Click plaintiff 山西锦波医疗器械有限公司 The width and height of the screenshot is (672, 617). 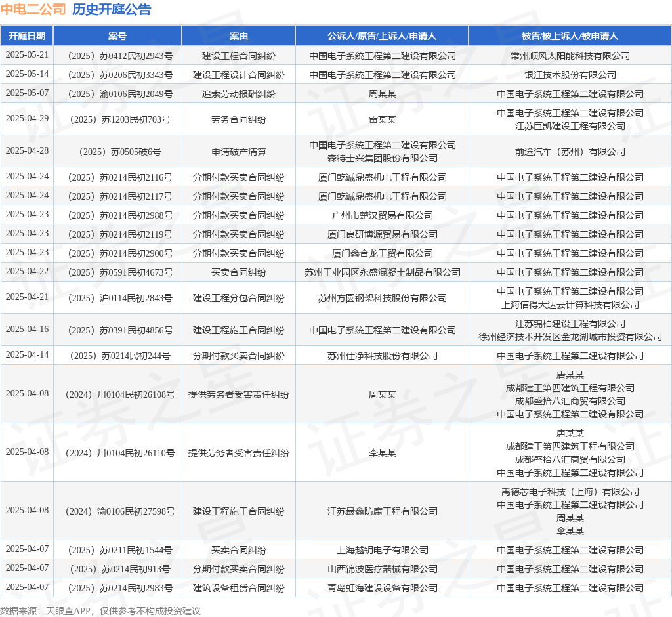click(x=383, y=569)
